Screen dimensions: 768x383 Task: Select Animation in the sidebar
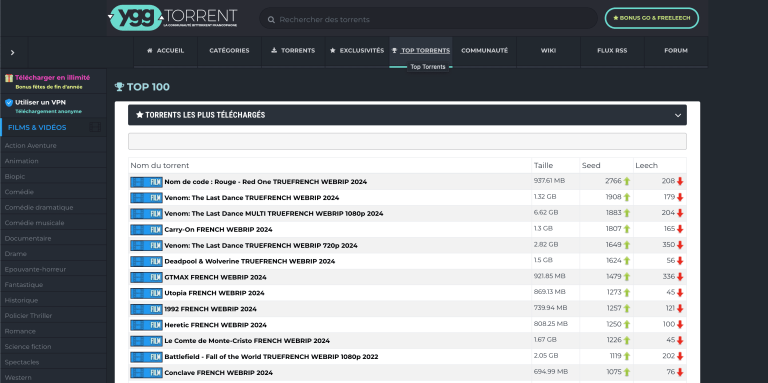[22, 161]
